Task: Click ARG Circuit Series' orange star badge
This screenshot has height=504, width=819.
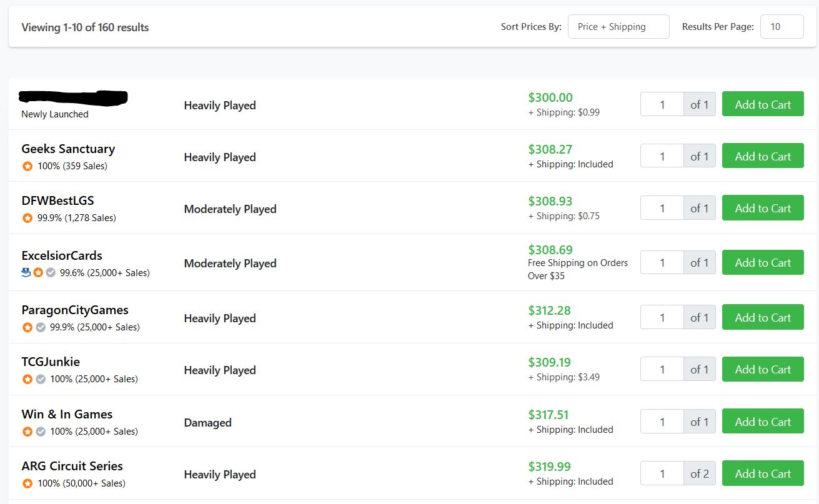Action: click(27, 483)
